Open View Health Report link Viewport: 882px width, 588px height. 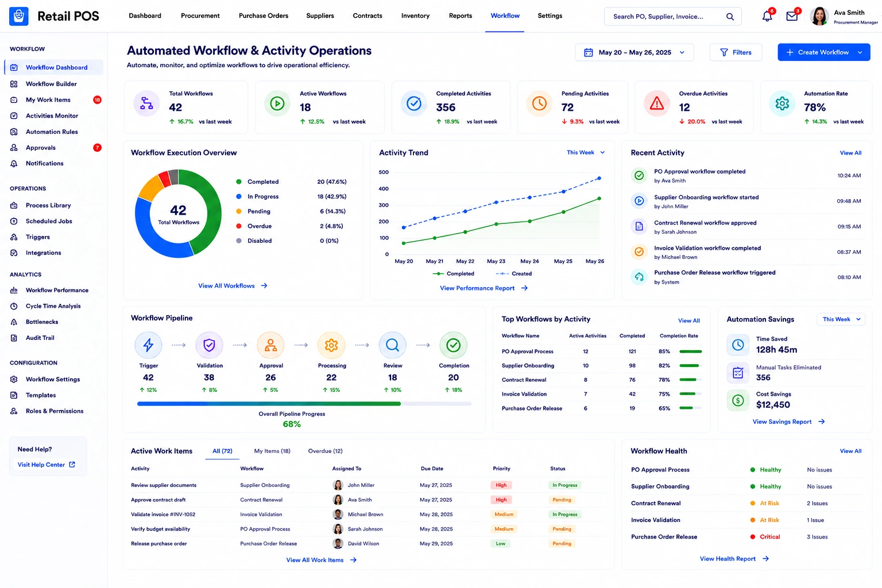pyautogui.click(x=734, y=559)
